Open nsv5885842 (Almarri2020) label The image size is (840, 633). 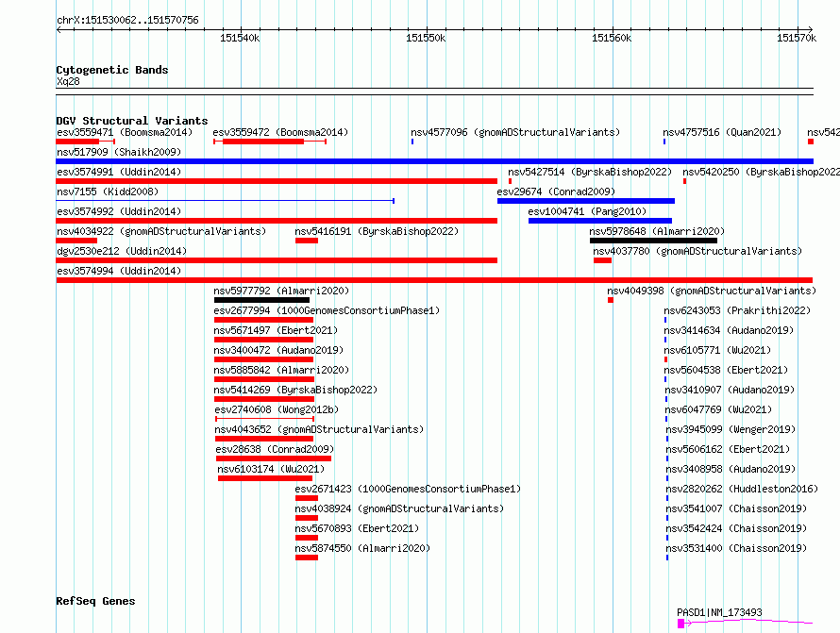281,370
